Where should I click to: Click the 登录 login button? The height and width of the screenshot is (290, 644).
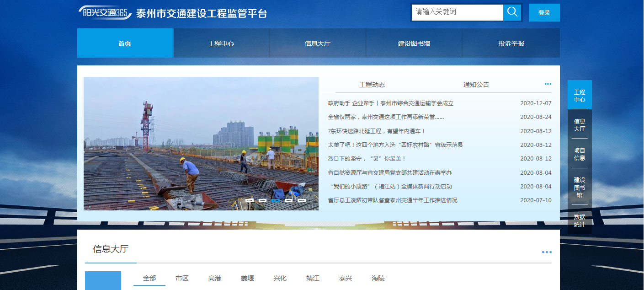click(x=544, y=13)
